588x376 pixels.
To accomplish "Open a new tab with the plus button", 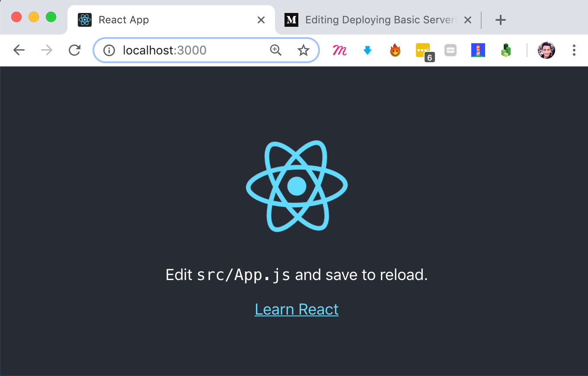I will pyautogui.click(x=500, y=19).
